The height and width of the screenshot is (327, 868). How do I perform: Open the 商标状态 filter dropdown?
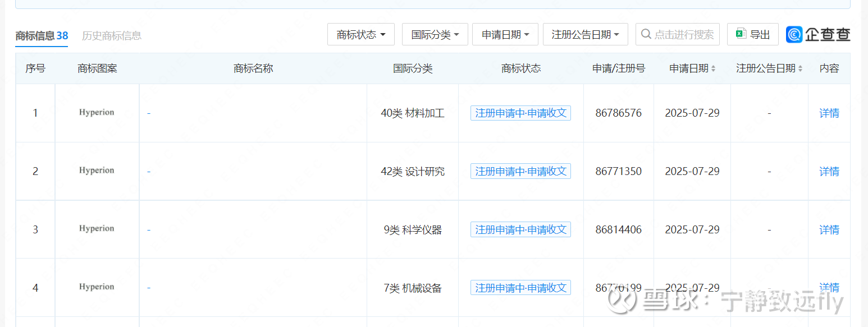tap(361, 34)
